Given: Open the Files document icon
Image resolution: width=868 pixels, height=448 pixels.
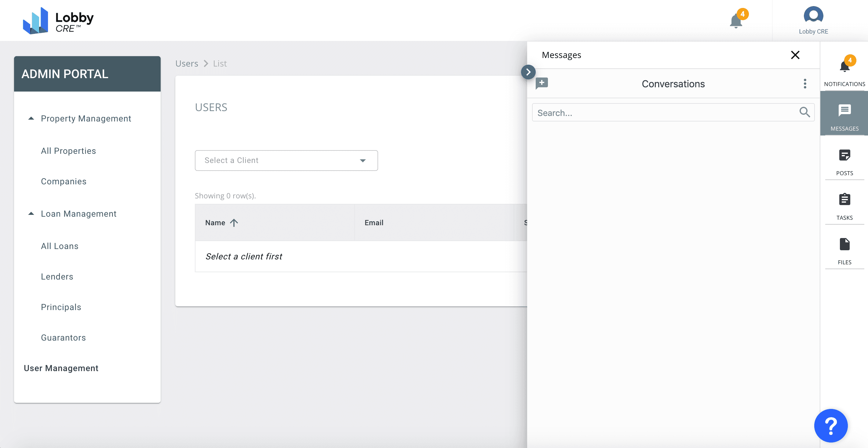Looking at the screenshot, I should point(844,244).
